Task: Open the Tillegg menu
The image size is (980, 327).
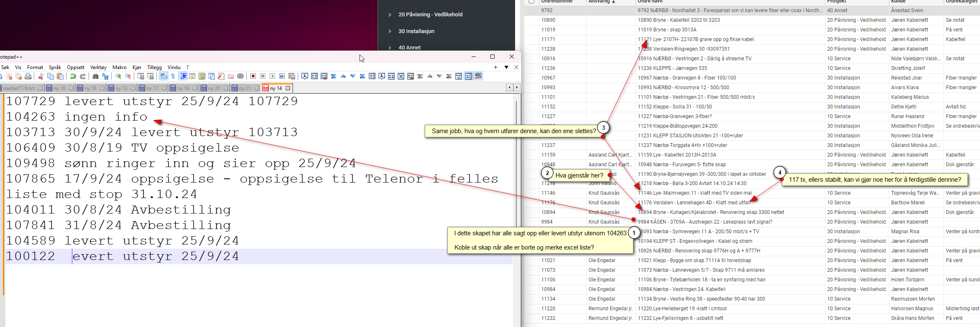Action: (x=154, y=67)
